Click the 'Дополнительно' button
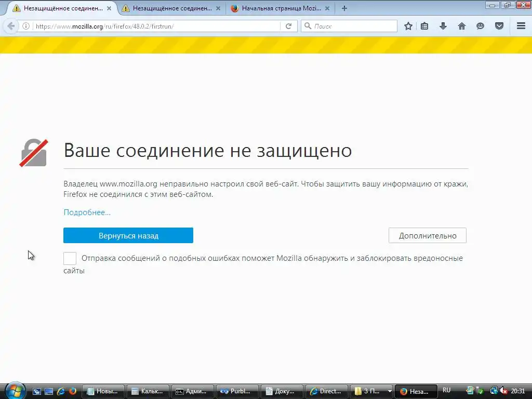The height and width of the screenshot is (399, 532). click(x=428, y=235)
